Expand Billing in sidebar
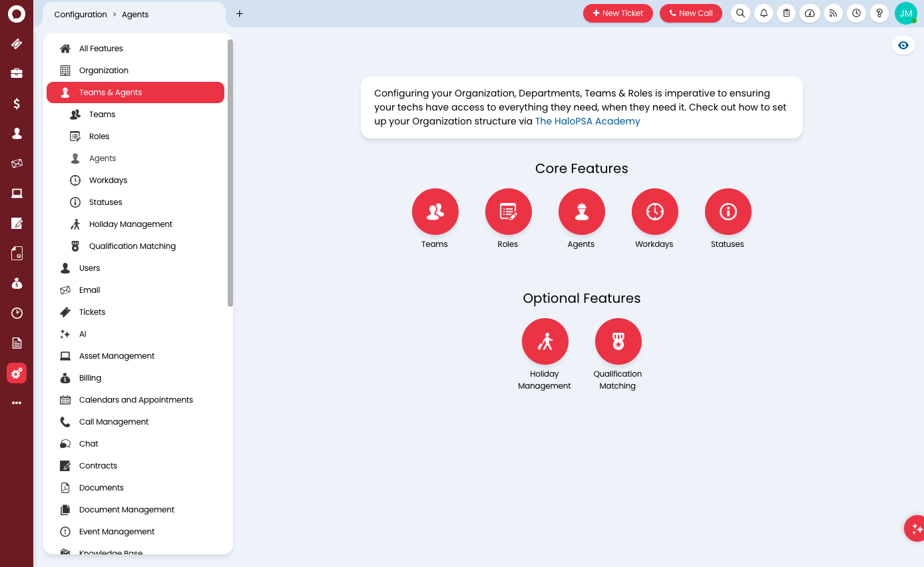The height and width of the screenshot is (567, 924). pyautogui.click(x=135, y=378)
